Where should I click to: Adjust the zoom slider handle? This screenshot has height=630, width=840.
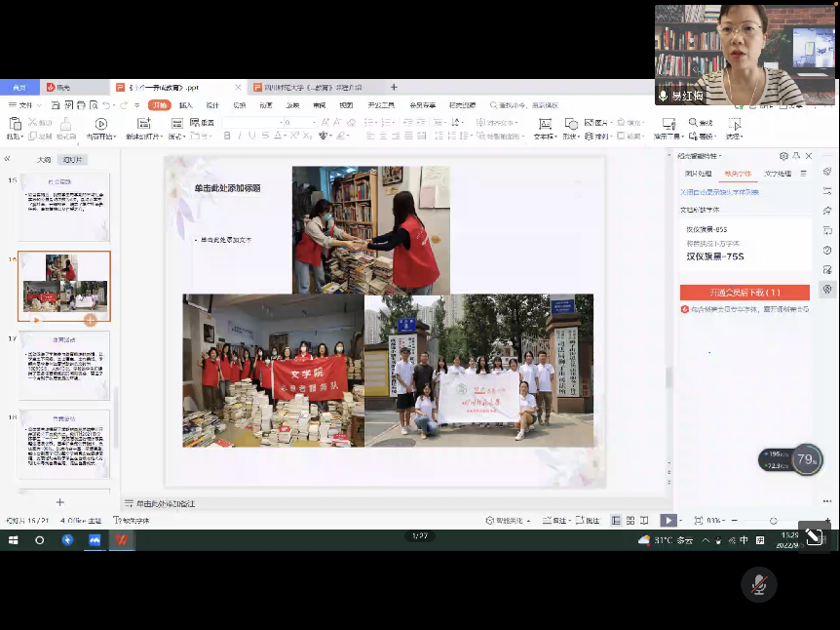click(x=773, y=521)
